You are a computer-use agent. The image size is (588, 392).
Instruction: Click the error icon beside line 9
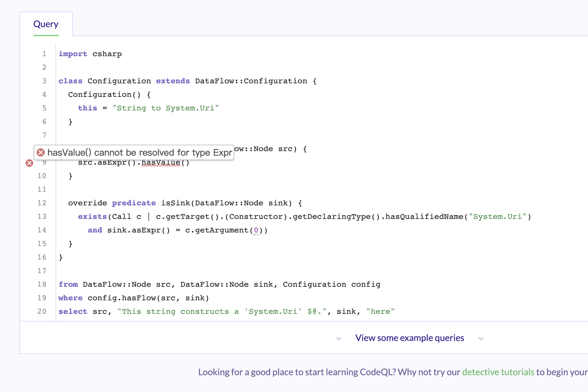[29, 163]
